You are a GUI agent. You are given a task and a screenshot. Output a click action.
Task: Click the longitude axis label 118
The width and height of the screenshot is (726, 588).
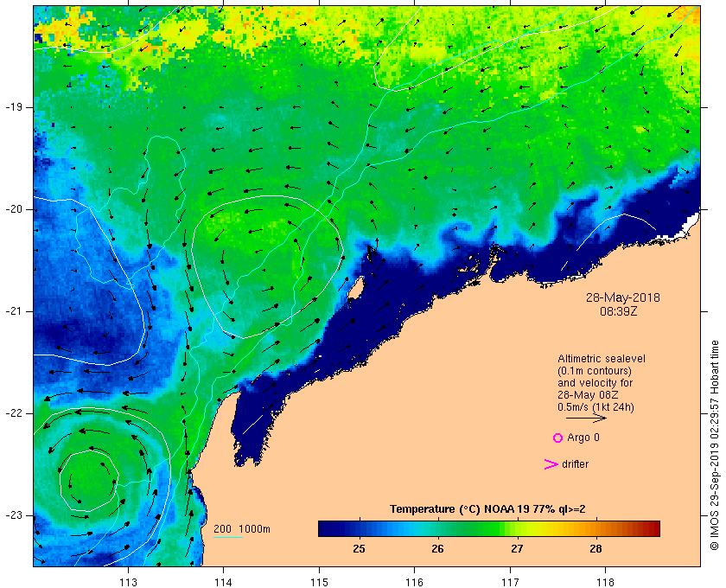tap(606, 582)
